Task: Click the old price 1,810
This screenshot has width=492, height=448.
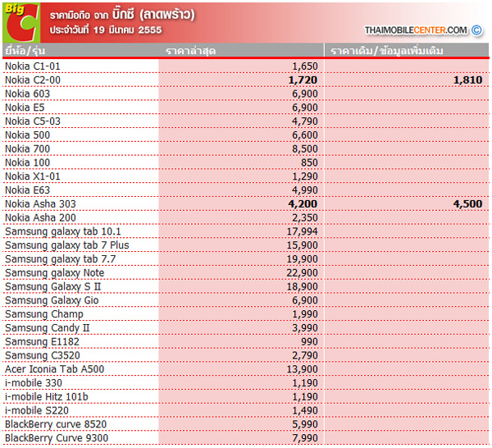Action: pos(468,80)
